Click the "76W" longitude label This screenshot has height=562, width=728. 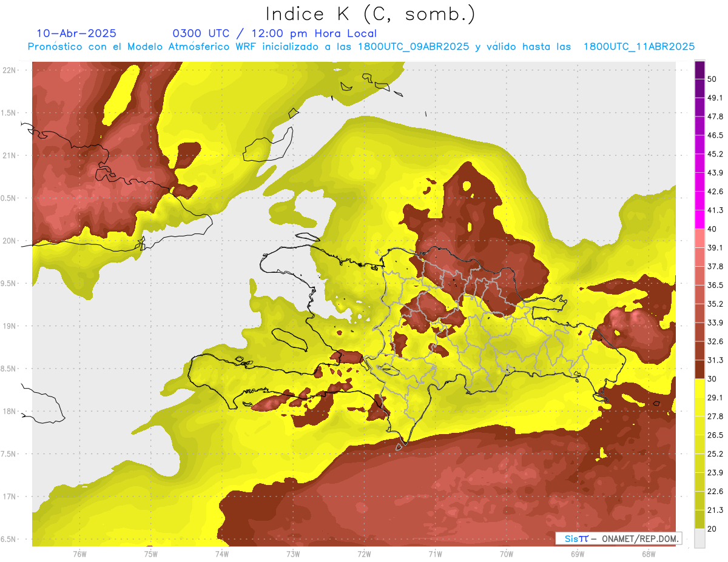pyautogui.click(x=79, y=554)
